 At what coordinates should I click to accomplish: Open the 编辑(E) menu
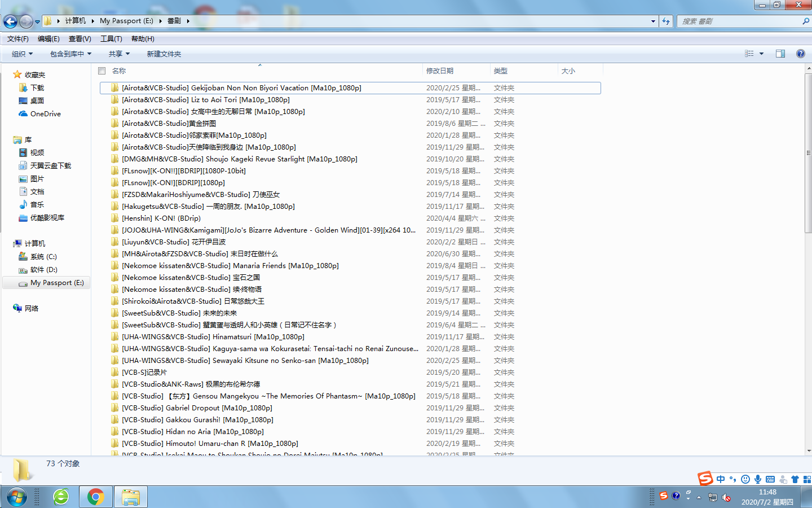pos(48,39)
